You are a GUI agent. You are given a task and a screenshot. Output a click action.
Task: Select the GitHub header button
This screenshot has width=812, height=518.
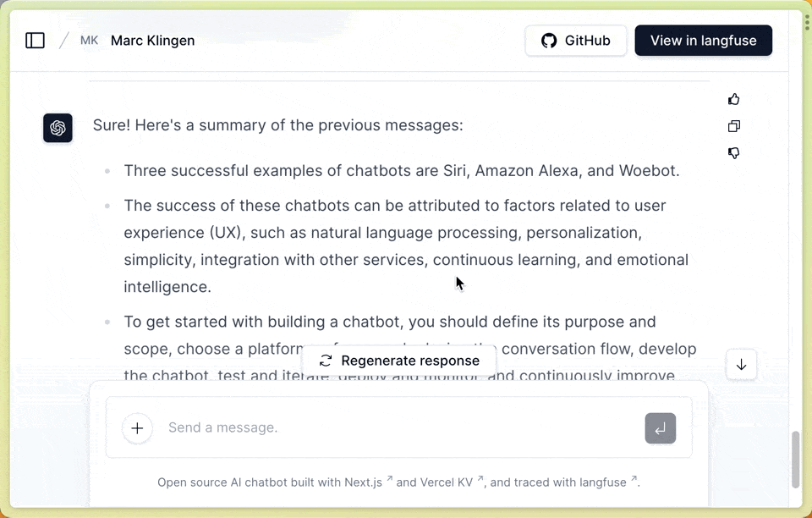575,40
